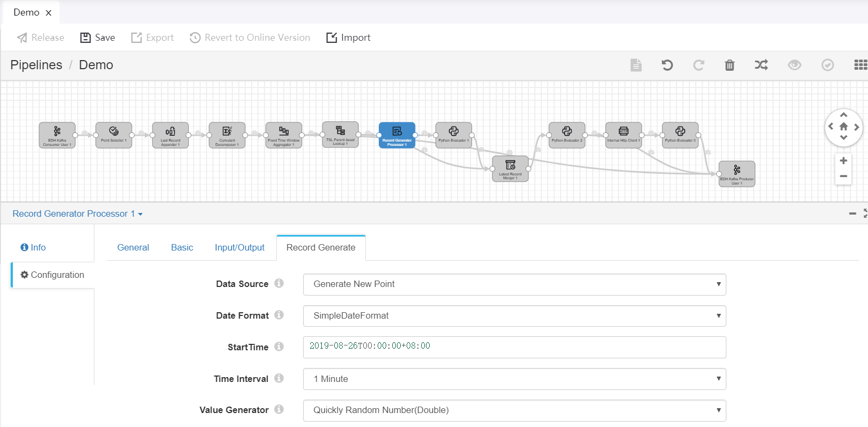Click the shuffle auto-arrange icon
Image resolution: width=868 pixels, height=427 pixels.
pyautogui.click(x=761, y=65)
